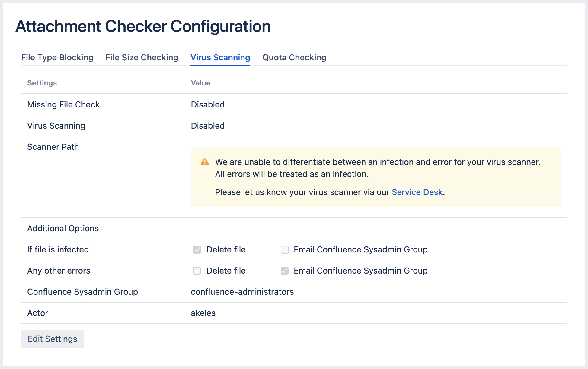
Task: Click the orange warning triangle icon
Action: tap(205, 162)
